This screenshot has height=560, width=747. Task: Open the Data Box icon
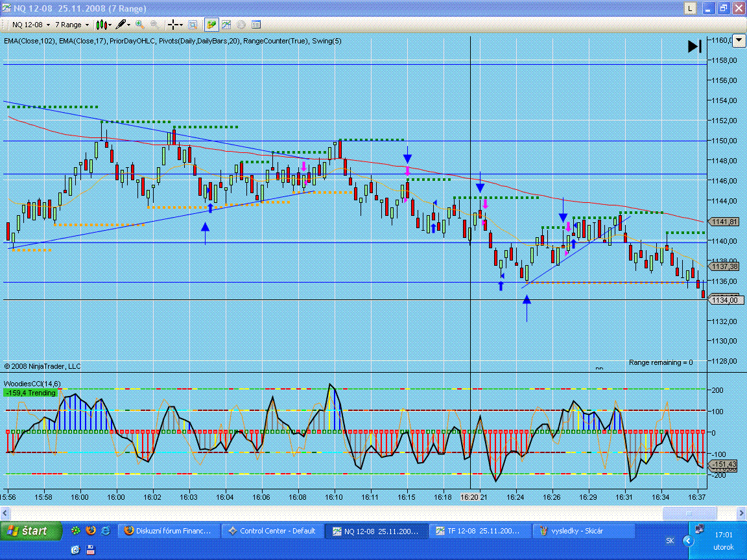click(x=193, y=25)
